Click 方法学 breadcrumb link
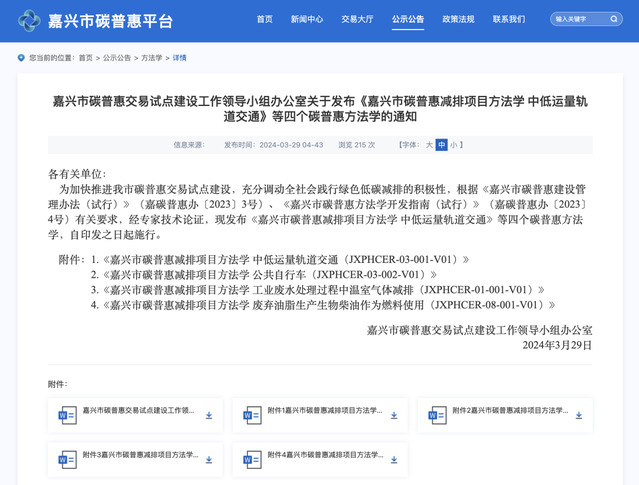The height and width of the screenshot is (485, 639). tap(152, 58)
